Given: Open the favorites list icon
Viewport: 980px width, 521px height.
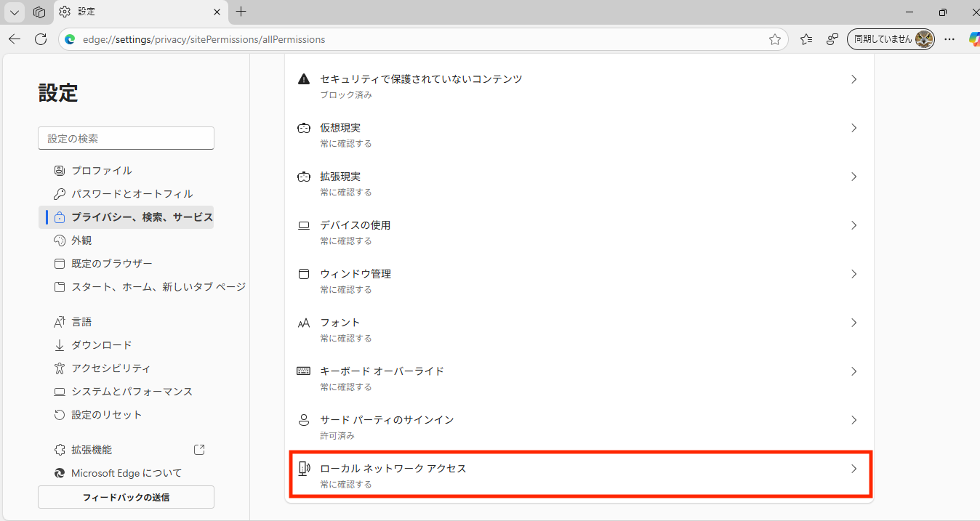Looking at the screenshot, I should coord(806,39).
